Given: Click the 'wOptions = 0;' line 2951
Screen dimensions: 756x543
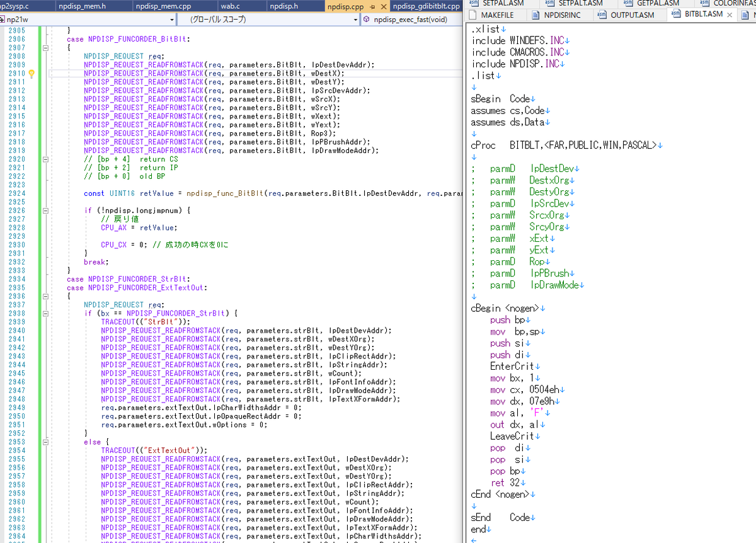Looking at the screenshot, I should pos(184,425).
